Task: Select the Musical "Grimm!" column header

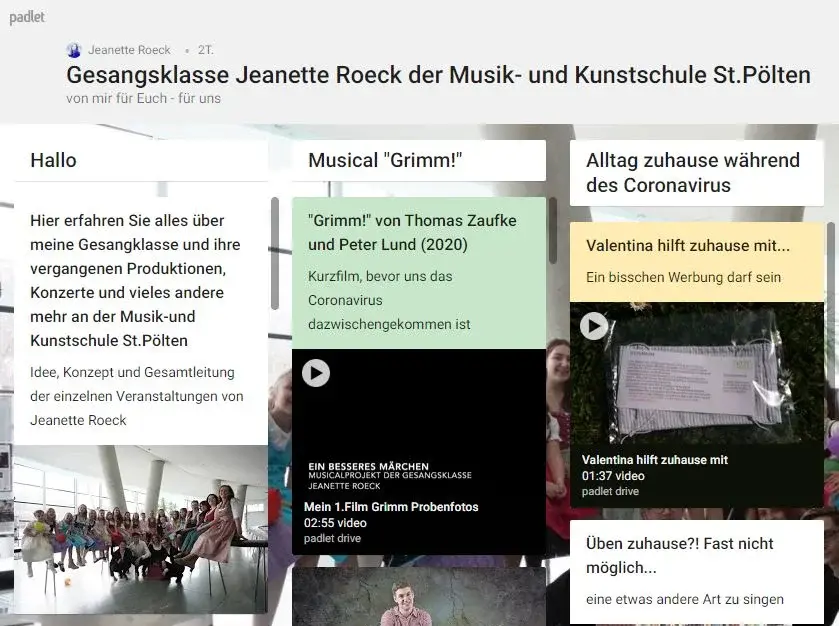Action: click(x=418, y=160)
